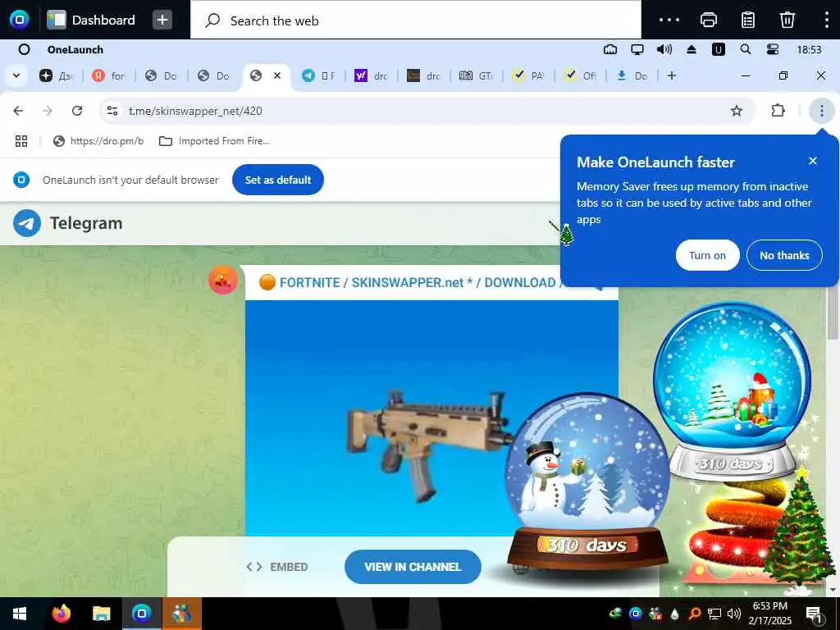Close the Make OneLaunch faster popup
Image resolution: width=840 pixels, height=630 pixels.
click(x=813, y=161)
